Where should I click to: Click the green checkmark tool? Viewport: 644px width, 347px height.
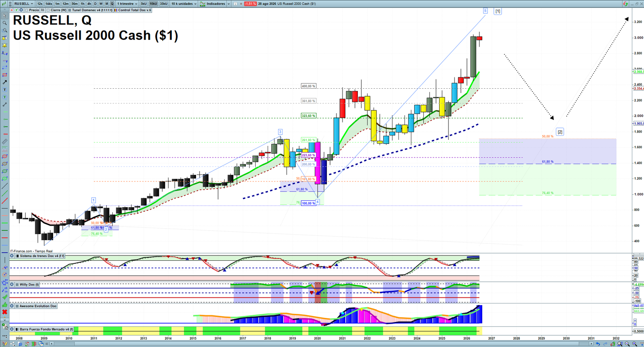point(5,297)
